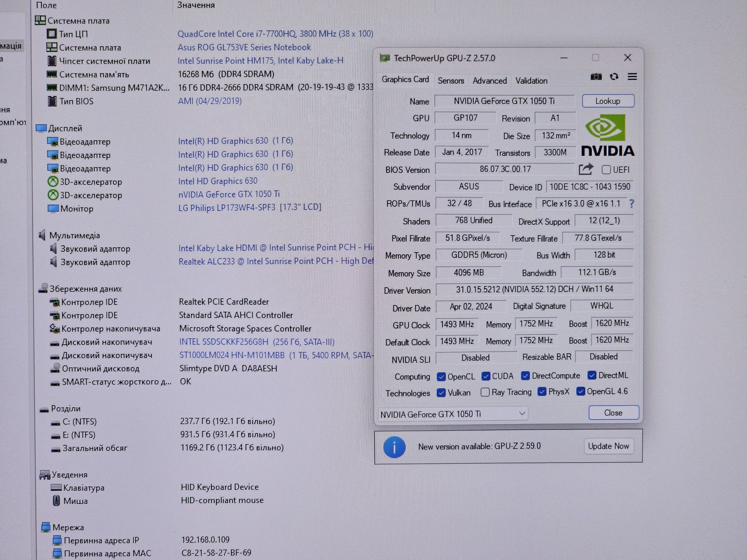
Task: Open the INTEL SSDSCKKF256G8H drive link
Action: click(x=257, y=342)
